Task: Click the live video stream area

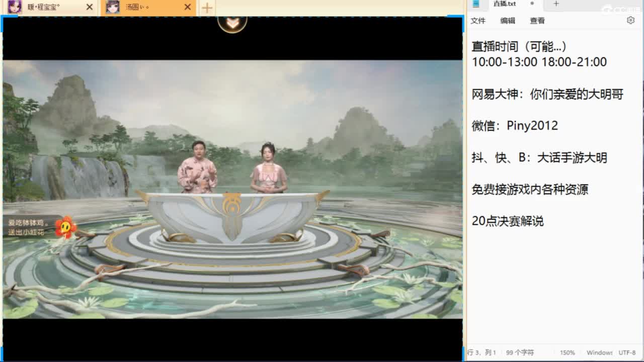Action: pos(232,189)
